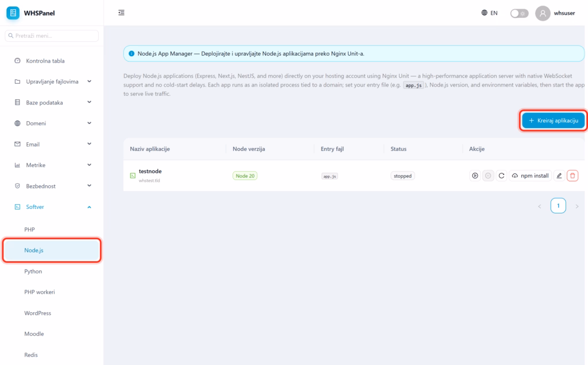Click the WHSPanel logo icon
The height and width of the screenshot is (365, 588).
[13, 13]
